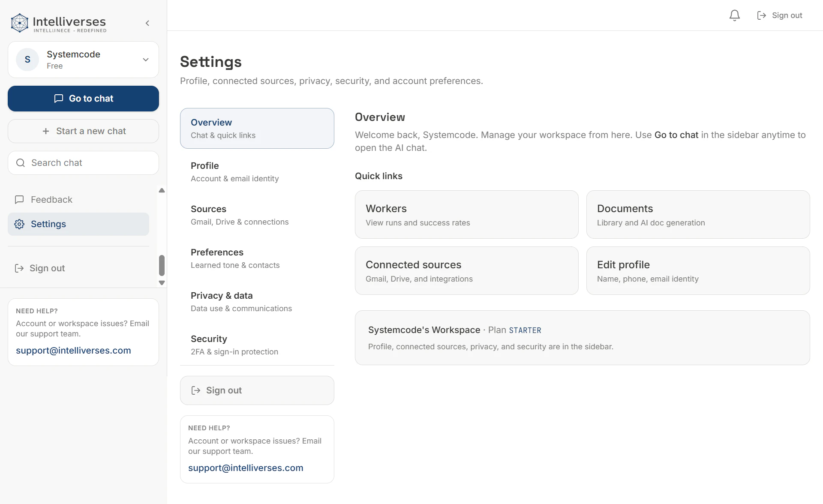This screenshot has height=504, width=823.
Task: Expand the Systemcode workspace dropdown chevron
Action: point(146,60)
